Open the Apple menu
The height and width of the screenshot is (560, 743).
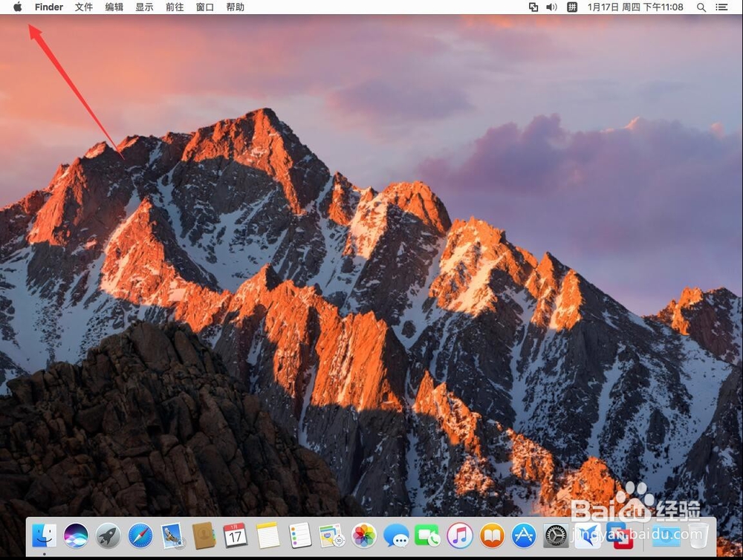pos(18,7)
